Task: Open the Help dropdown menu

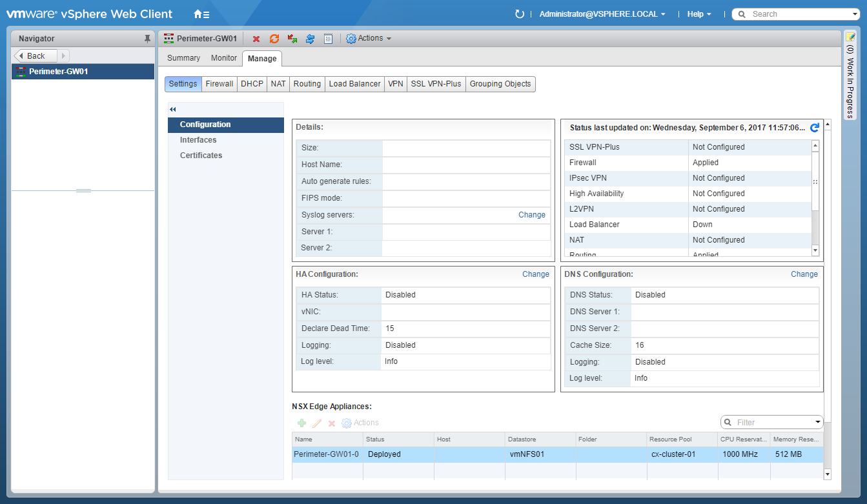Action: point(699,14)
